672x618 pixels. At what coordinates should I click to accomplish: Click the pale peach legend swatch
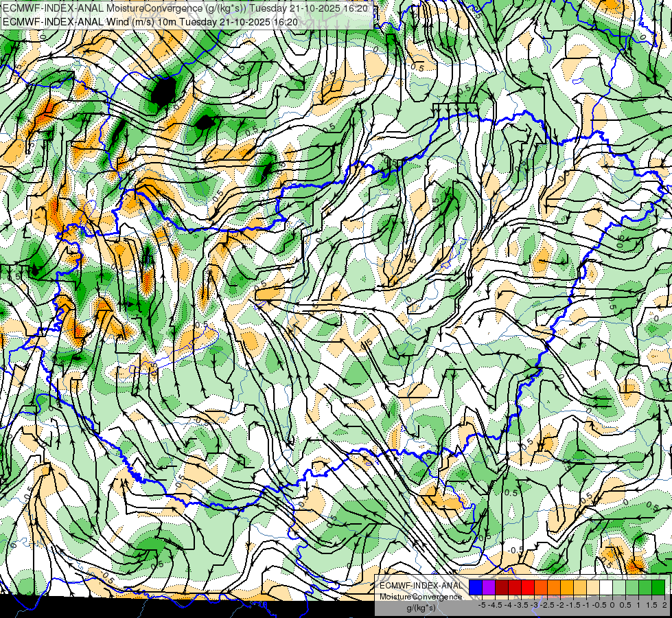(x=593, y=587)
